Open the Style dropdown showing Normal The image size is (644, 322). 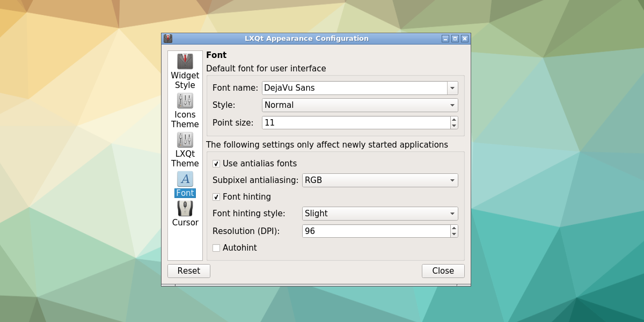click(x=360, y=105)
